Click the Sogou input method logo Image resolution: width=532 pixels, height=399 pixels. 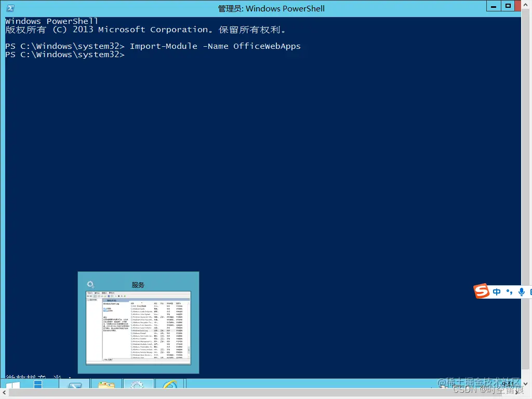click(482, 291)
